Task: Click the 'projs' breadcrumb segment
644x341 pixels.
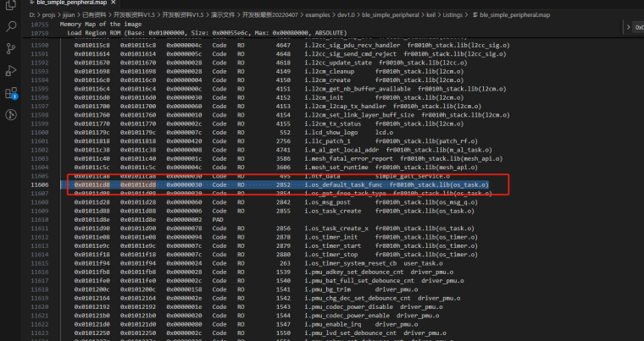Action: tap(49, 14)
